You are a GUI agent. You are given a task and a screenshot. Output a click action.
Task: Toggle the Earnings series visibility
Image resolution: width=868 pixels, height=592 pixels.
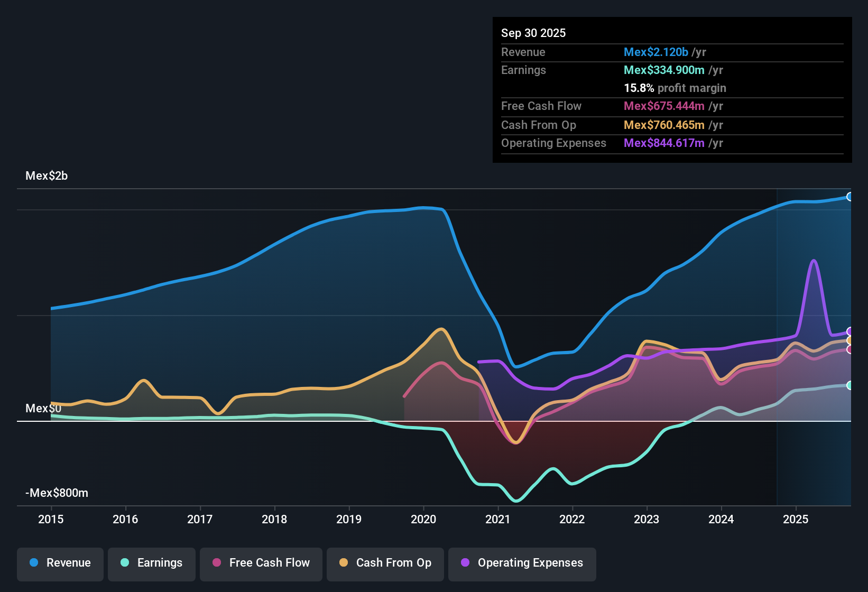[x=151, y=563]
